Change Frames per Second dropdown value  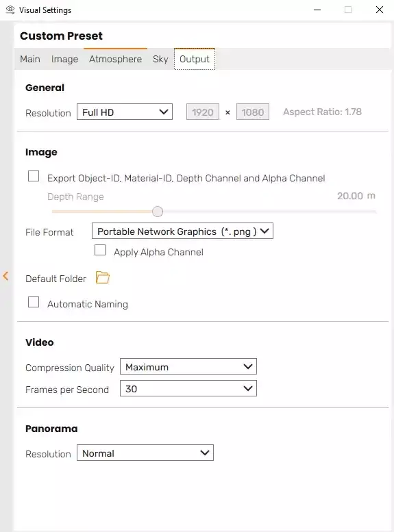(x=188, y=388)
